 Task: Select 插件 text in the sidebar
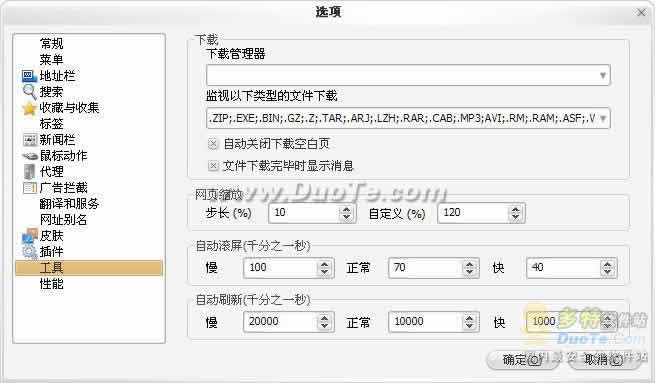(51, 251)
